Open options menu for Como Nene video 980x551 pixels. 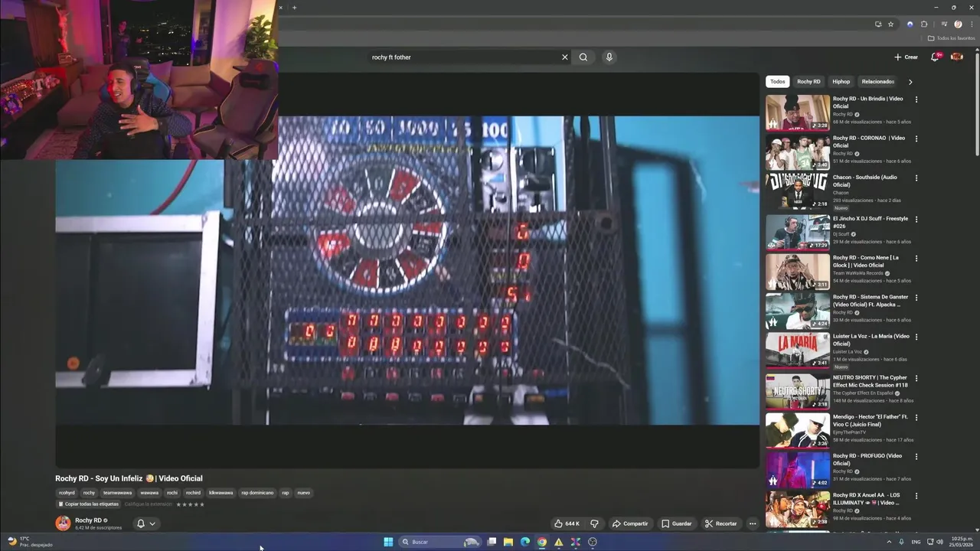(x=916, y=258)
